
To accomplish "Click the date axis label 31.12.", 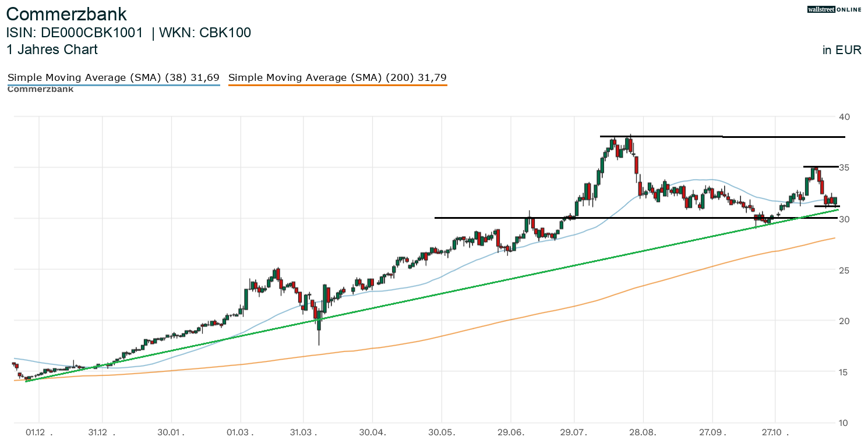I will tap(102, 432).
